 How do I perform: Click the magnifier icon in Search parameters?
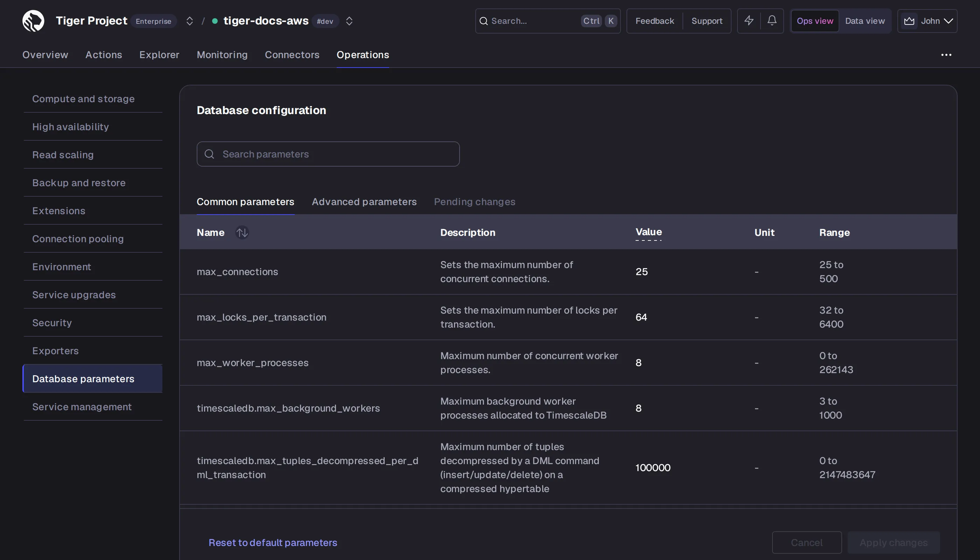click(209, 154)
